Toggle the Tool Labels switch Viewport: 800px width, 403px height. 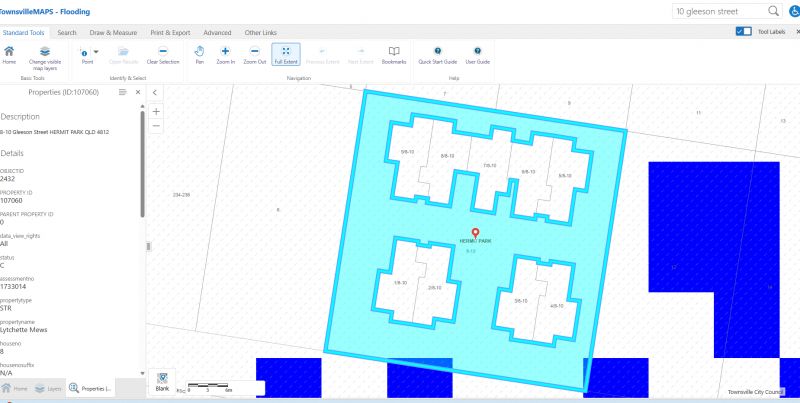tap(743, 32)
